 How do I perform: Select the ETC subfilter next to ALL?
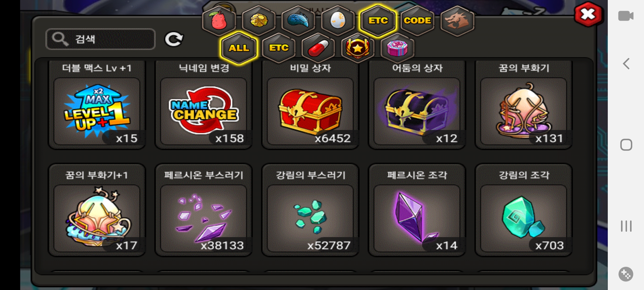click(279, 48)
